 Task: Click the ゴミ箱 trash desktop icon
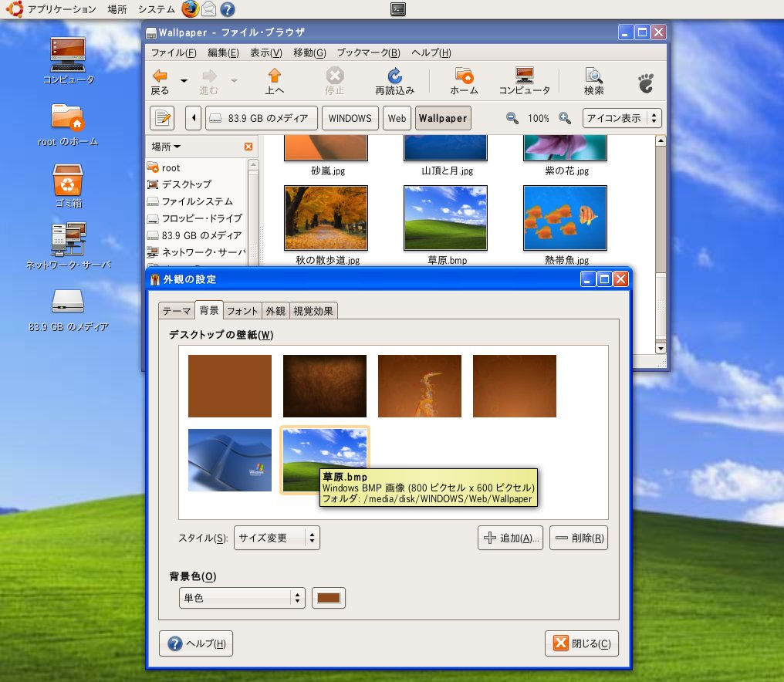pos(68,186)
